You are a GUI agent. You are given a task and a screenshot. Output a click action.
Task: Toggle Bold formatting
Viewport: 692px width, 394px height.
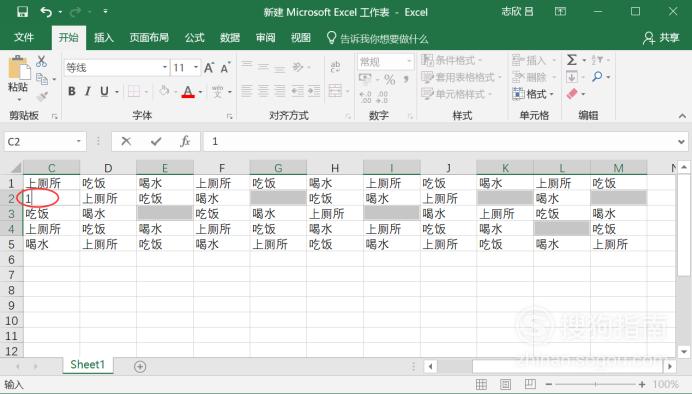[x=71, y=91]
